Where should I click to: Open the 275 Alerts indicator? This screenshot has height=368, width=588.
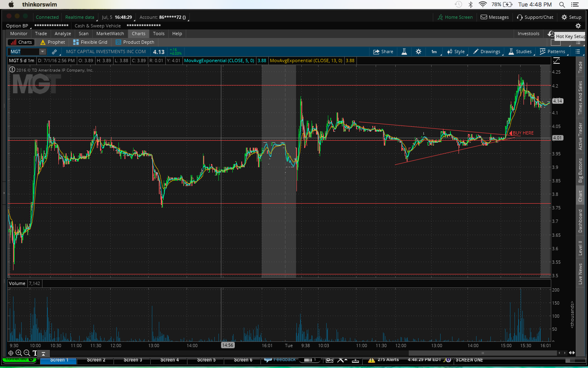(x=384, y=360)
